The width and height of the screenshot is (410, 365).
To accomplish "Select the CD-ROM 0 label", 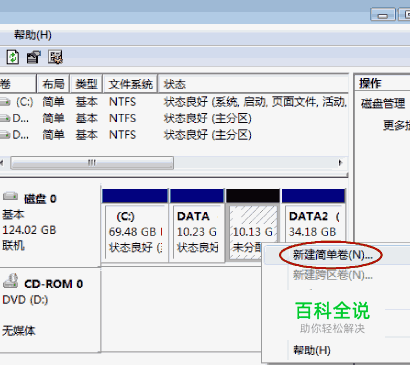I will click(x=53, y=284).
